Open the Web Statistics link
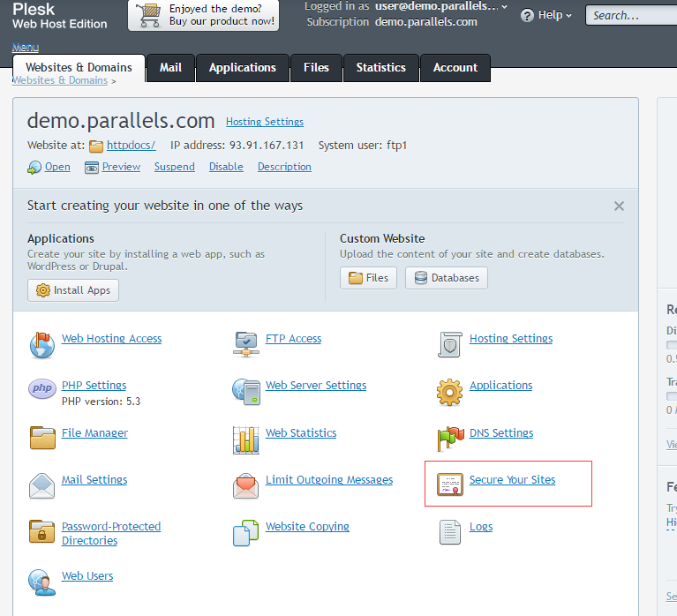 [x=301, y=433]
